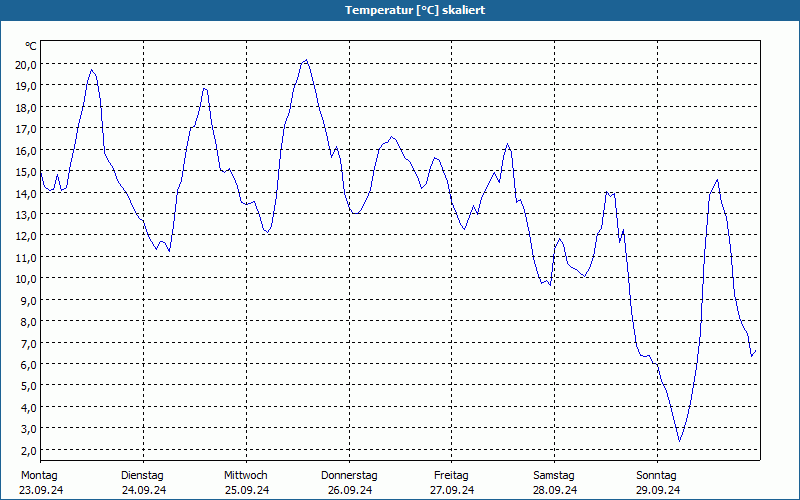Click the '13,0' y-axis value
Image resolution: width=800 pixels, height=500 pixels.
pos(26,214)
